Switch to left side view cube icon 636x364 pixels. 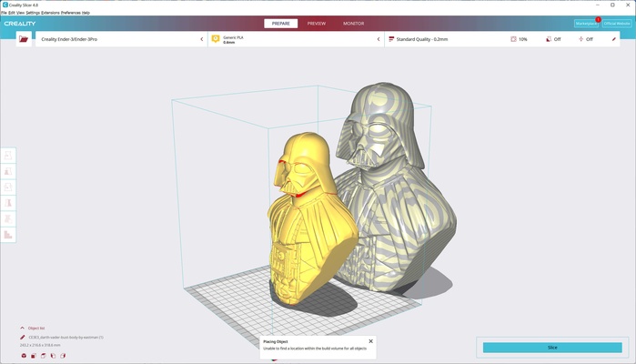[53, 356]
